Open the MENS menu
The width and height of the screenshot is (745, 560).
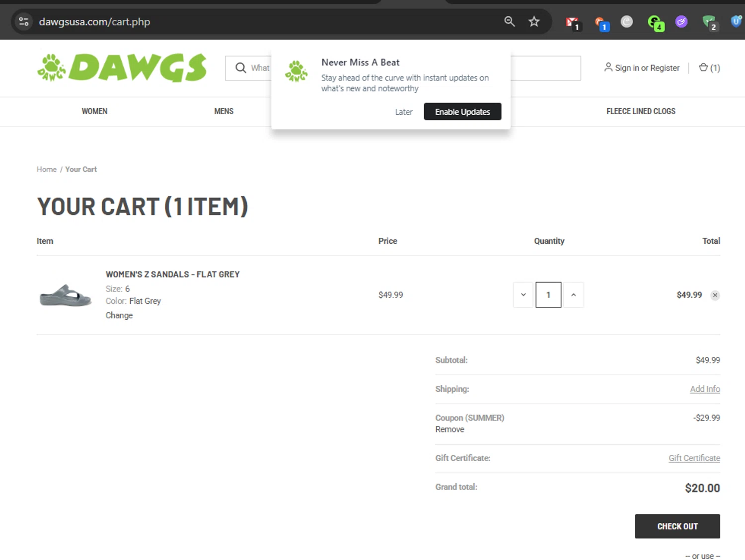tap(224, 111)
